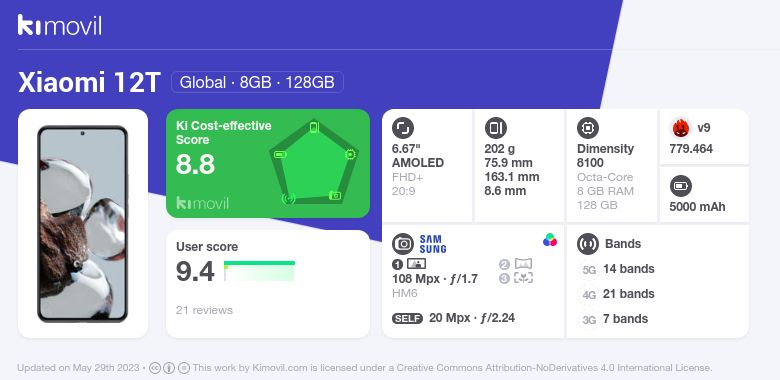Click the ultra-wide camera icon numbered 2
This screenshot has height=380, width=780.
(x=523, y=264)
